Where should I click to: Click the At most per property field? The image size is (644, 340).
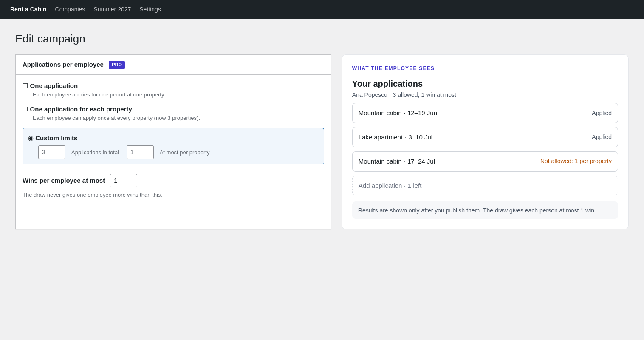[140, 152]
